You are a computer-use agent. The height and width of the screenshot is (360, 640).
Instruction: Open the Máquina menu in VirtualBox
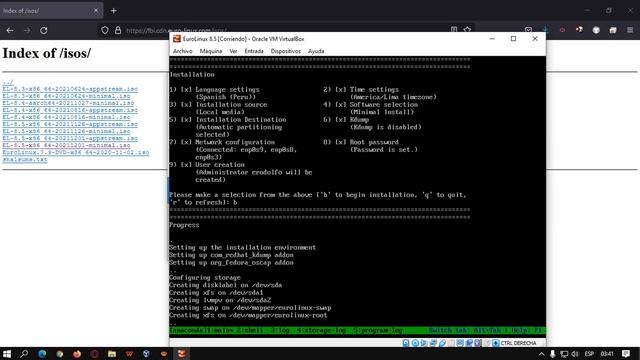point(211,51)
